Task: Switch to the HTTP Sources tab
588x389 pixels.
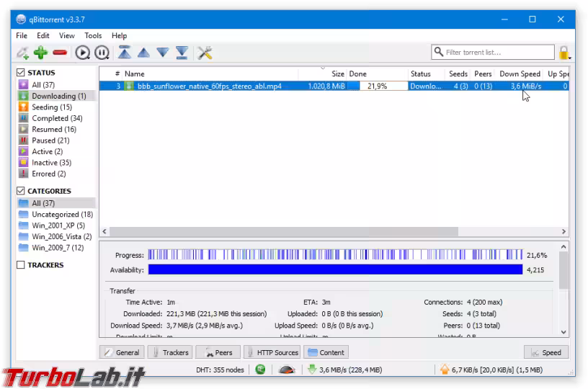Action: (272, 352)
